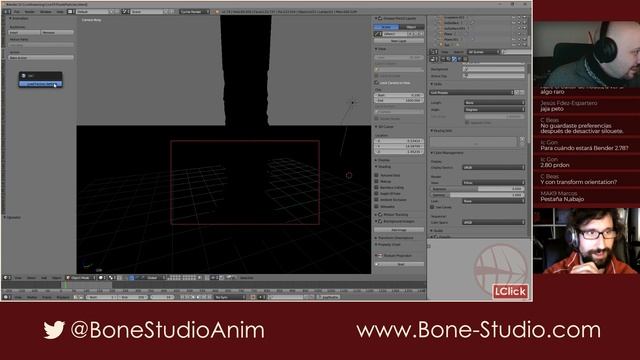Collapse the Shading panel
Screen dimensions: 640x360
384,167
